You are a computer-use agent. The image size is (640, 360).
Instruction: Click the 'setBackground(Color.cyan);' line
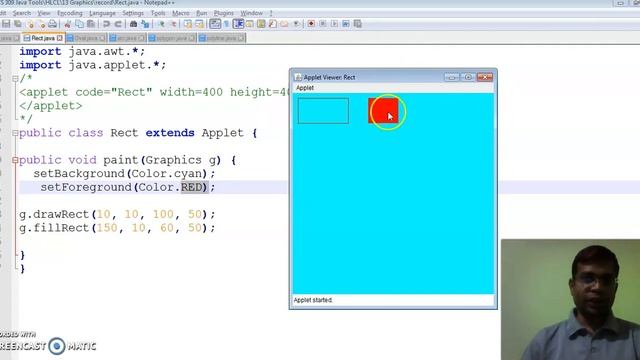click(x=124, y=174)
